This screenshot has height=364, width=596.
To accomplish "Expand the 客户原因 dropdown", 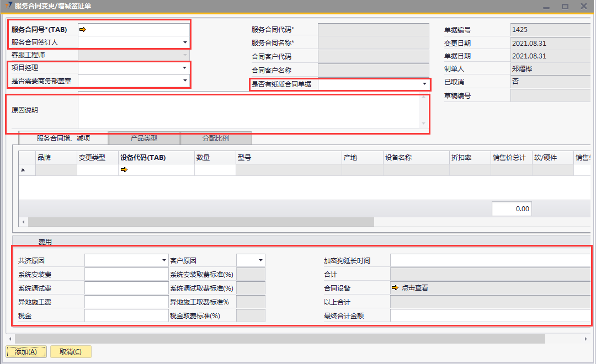I will pyautogui.click(x=260, y=260).
